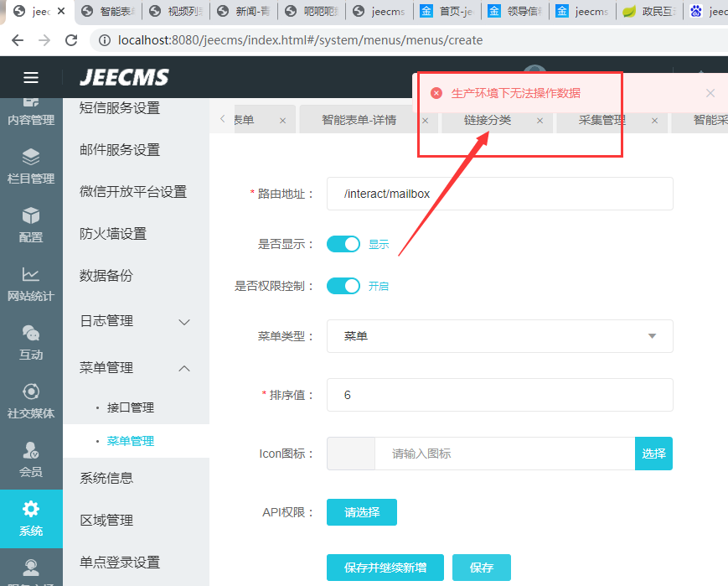Close the 采集管理 tab
Screen dimensions: 728x586
654,121
